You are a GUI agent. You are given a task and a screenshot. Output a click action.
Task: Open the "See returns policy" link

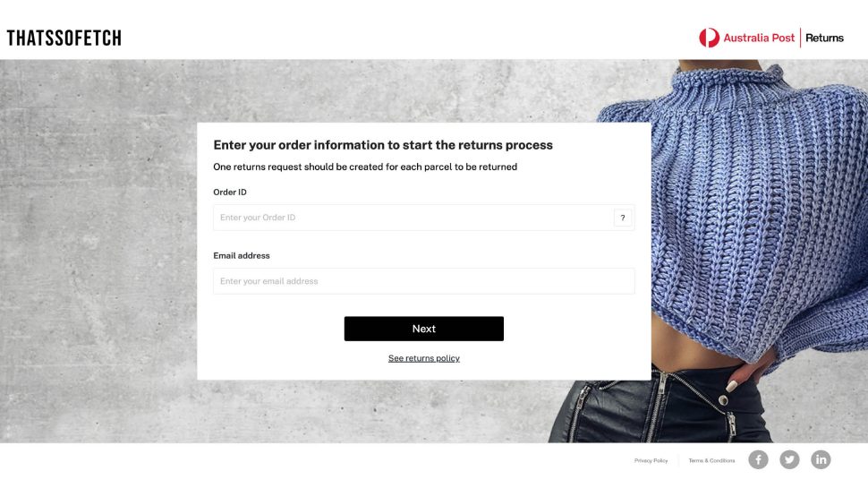tap(423, 358)
